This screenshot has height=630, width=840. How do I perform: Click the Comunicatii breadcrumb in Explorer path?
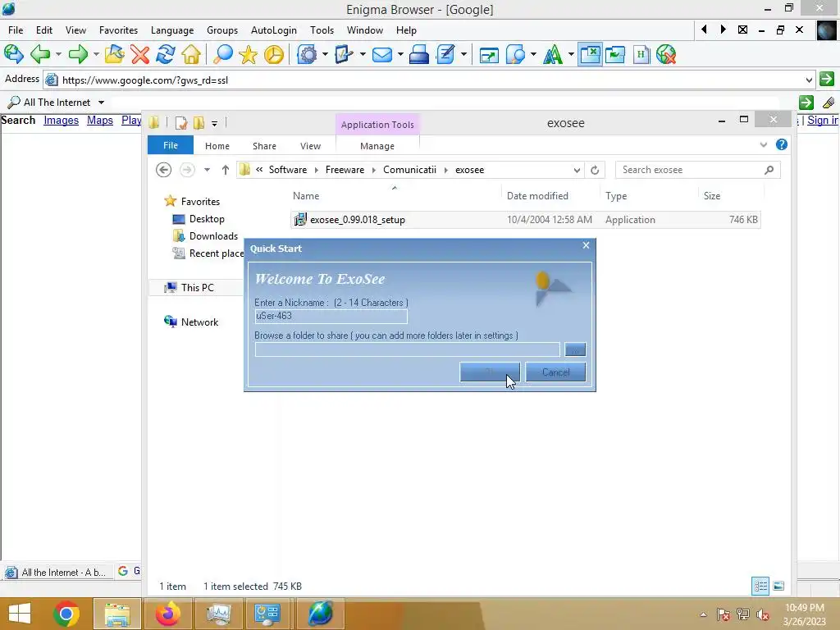pos(409,169)
